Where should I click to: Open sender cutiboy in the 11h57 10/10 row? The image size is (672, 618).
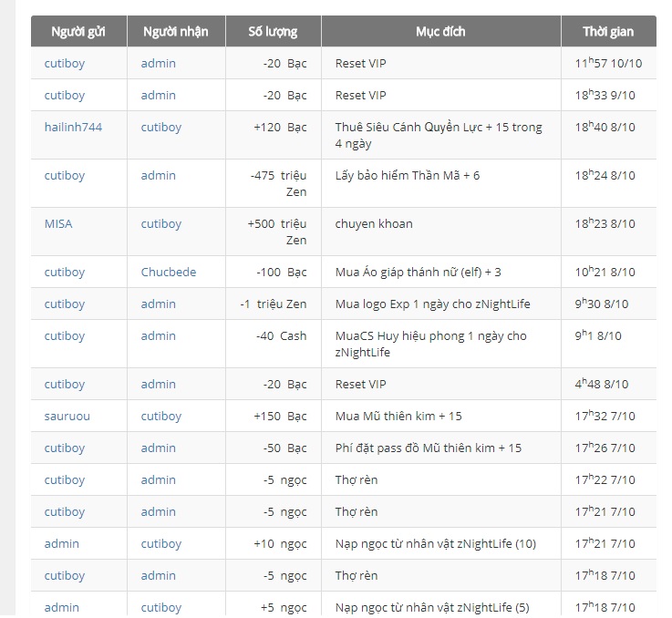pyautogui.click(x=65, y=64)
